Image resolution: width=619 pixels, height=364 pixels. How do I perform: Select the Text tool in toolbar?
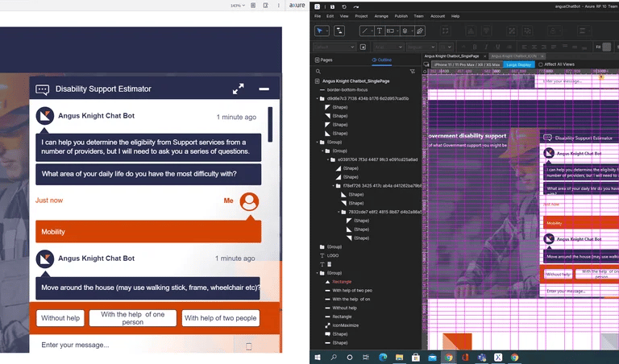click(x=379, y=31)
